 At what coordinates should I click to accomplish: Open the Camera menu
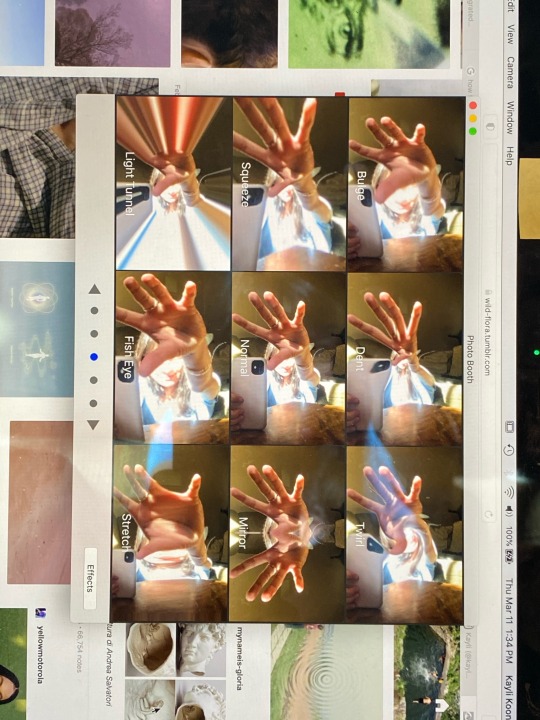coord(510,72)
